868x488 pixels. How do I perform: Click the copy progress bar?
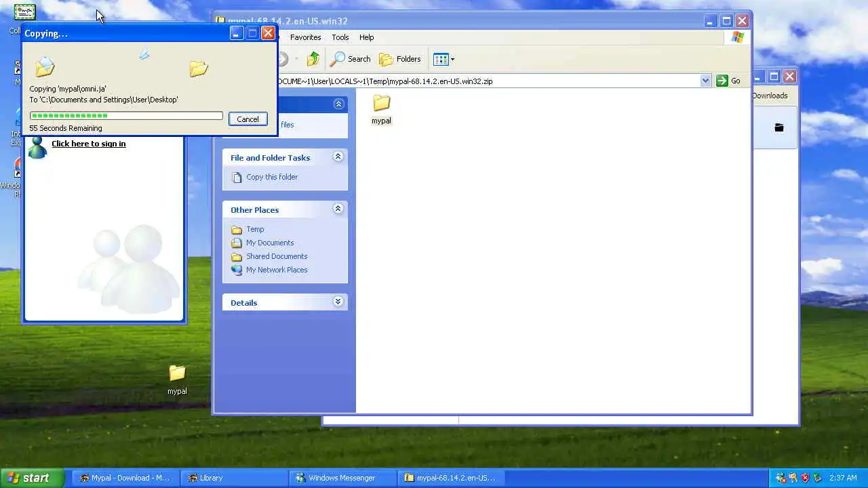point(126,116)
